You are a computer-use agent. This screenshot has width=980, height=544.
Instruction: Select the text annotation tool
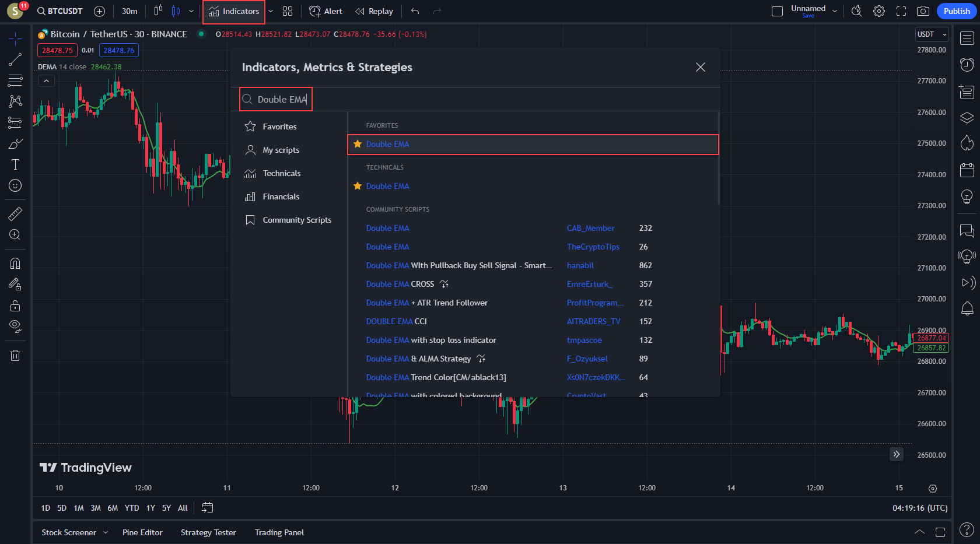pyautogui.click(x=15, y=164)
